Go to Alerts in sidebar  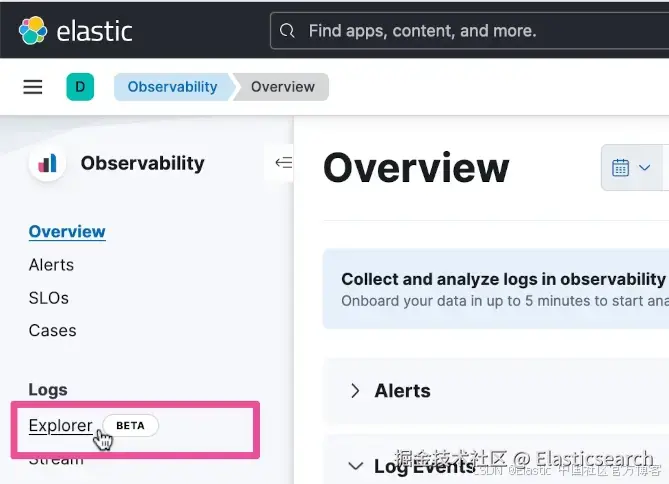51,265
